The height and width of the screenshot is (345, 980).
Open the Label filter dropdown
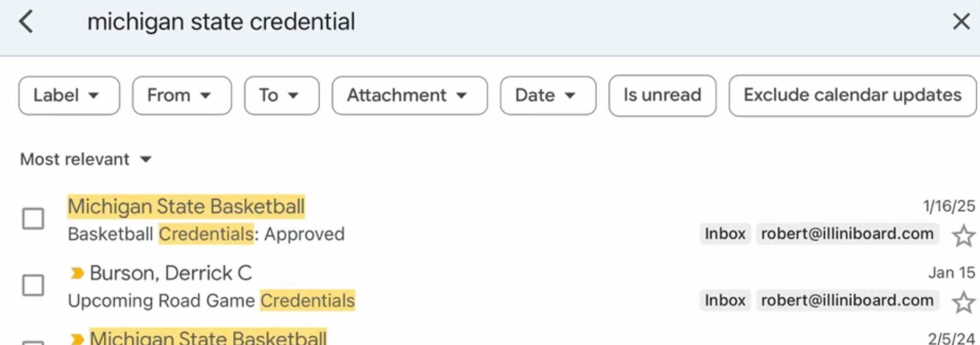point(69,96)
